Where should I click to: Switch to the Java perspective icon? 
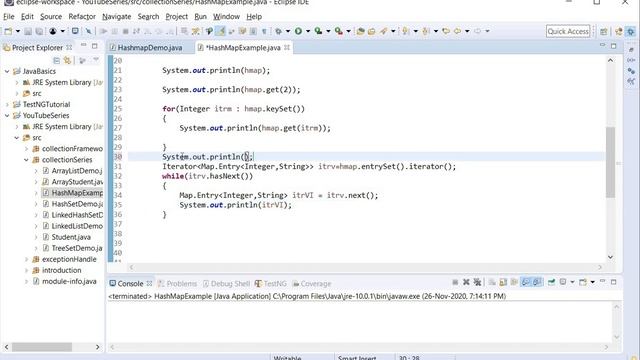point(619,32)
